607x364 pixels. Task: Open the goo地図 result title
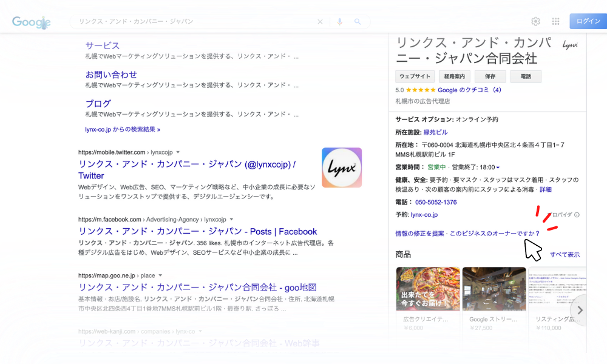click(x=197, y=288)
